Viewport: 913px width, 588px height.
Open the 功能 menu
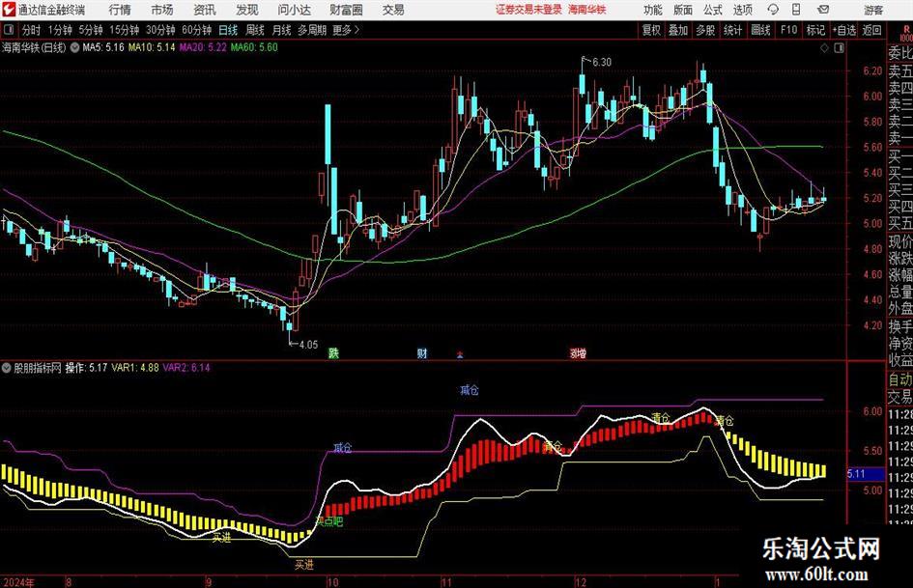(653, 10)
